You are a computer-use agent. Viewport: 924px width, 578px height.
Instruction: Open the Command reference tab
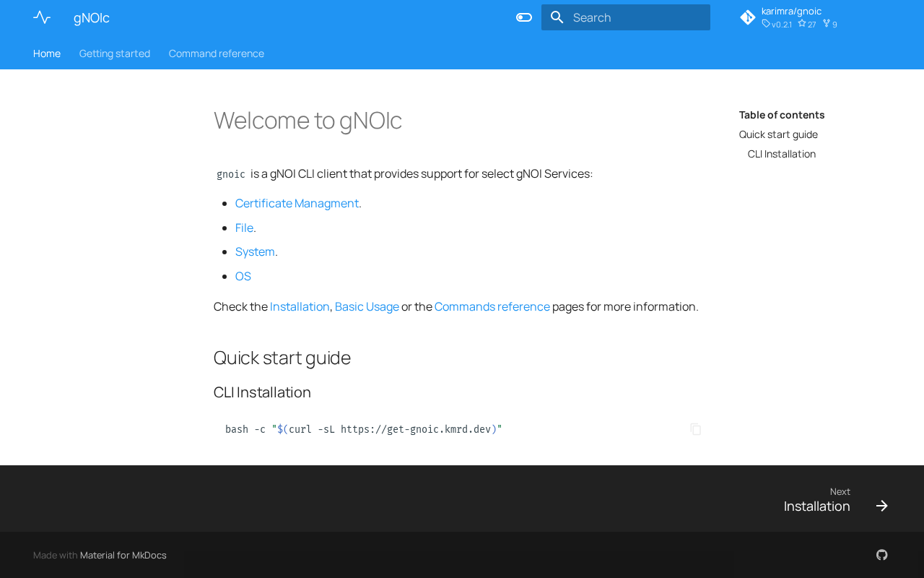(217, 53)
